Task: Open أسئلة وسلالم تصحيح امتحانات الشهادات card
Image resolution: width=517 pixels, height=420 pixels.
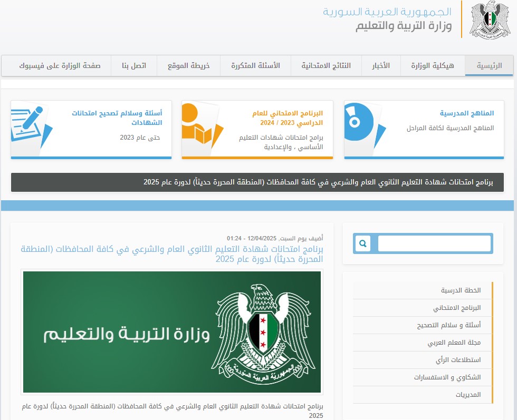Action: 117,118
